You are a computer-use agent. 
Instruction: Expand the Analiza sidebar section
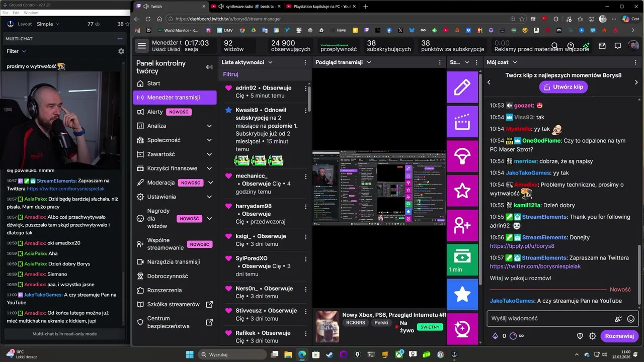pos(209,126)
